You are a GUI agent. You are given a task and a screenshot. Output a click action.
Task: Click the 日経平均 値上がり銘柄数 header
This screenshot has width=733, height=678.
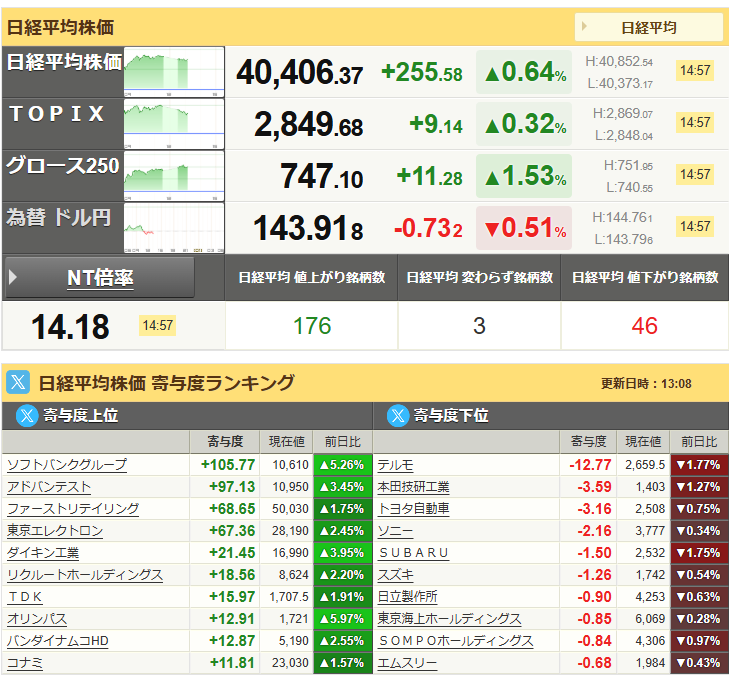tap(311, 277)
